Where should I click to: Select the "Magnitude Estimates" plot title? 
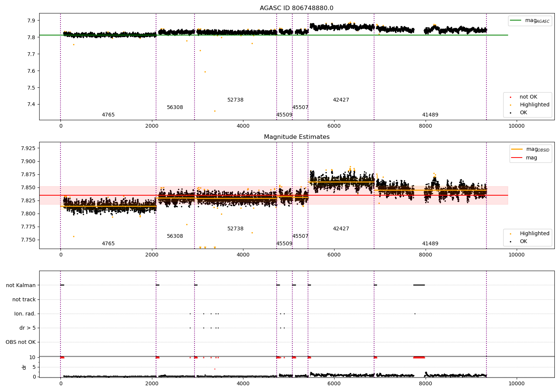click(296, 137)
